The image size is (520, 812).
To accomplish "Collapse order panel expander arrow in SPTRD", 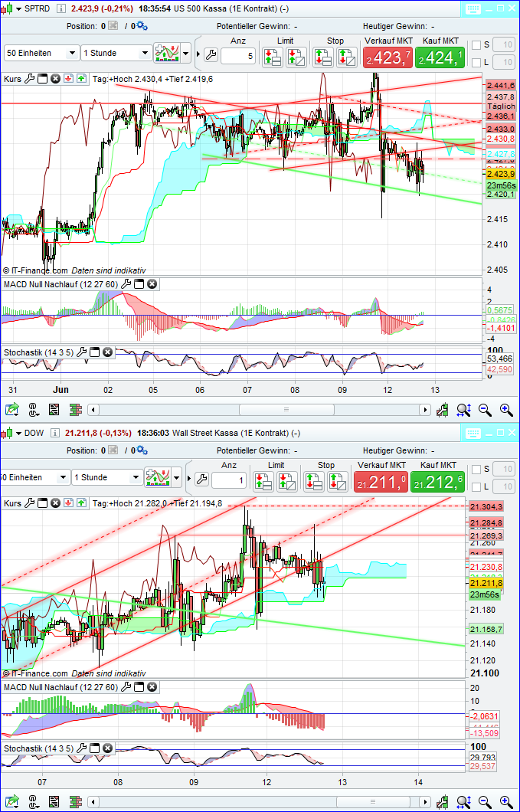I will 198,53.
